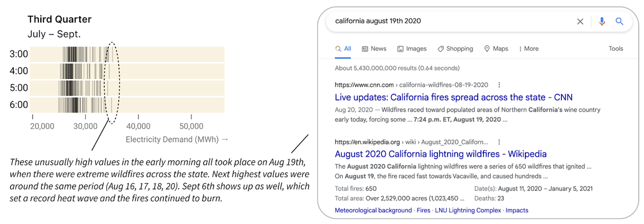The height and width of the screenshot is (224, 644).
Task: Open the August 2020 lightning wildfires Wikipedia link
Action: pos(441,154)
